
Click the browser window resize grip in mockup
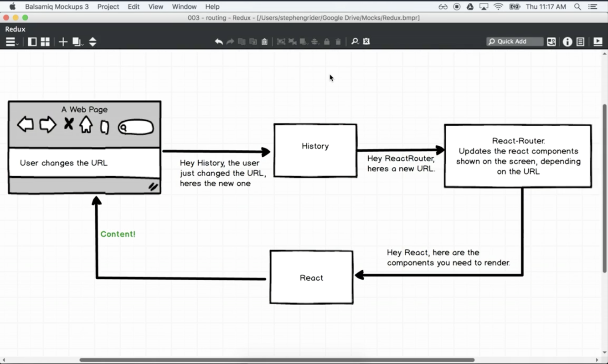tap(153, 186)
